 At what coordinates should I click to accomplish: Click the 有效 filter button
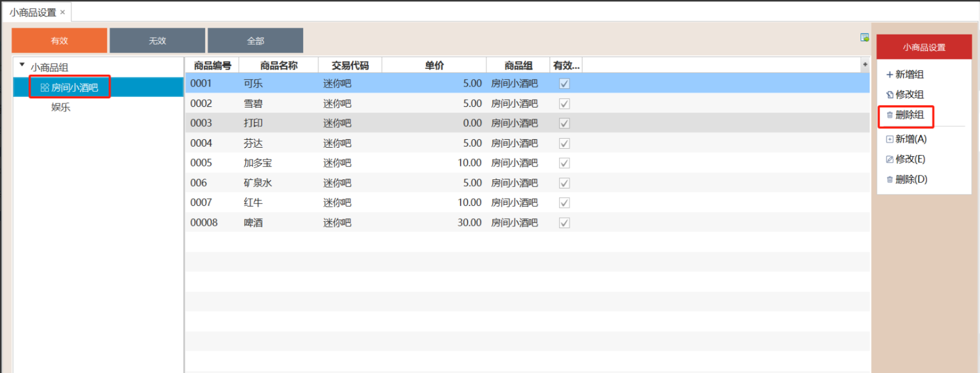click(59, 41)
